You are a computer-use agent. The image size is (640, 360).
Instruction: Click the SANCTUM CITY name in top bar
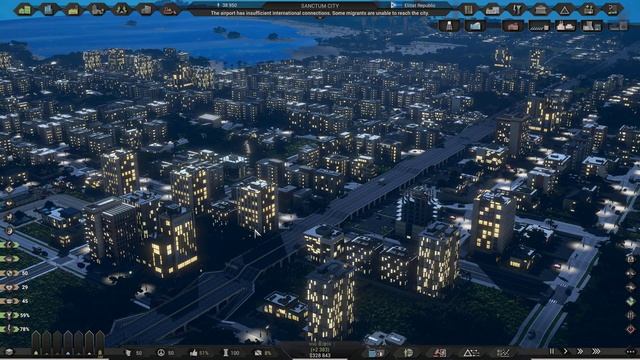(320, 6)
